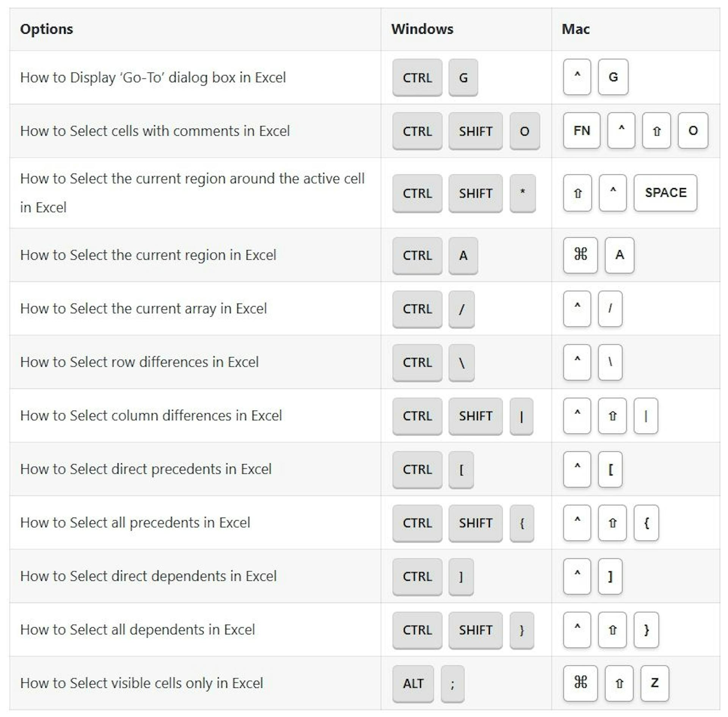Click the Windows closing square bracket key
728x717 pixels.
point(461,576)
